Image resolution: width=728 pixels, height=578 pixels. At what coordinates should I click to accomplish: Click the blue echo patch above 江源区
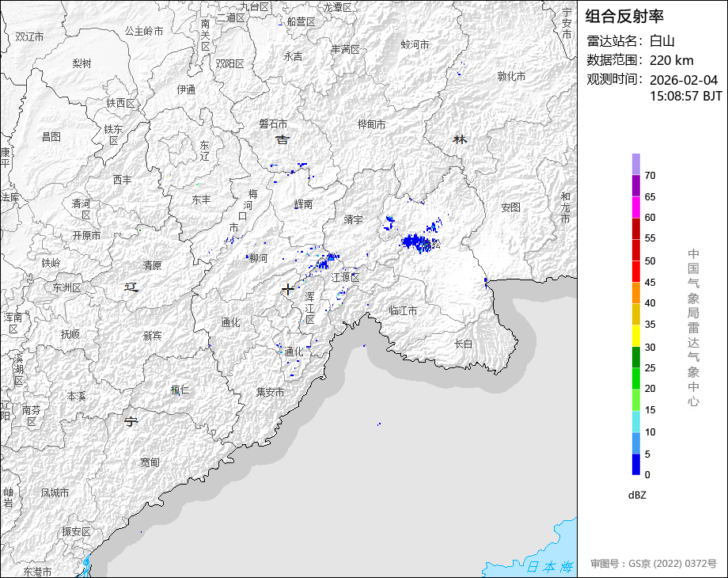326,261
